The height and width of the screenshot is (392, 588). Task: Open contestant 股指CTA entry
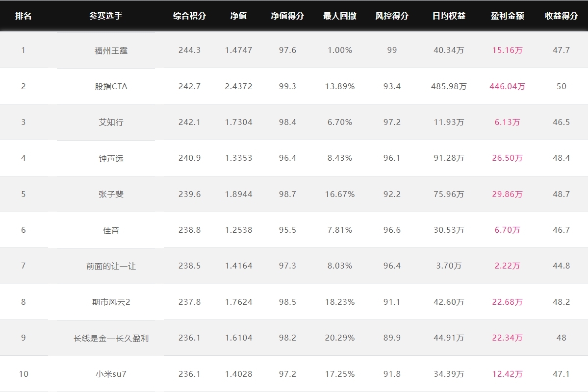(x=111, y=86)
